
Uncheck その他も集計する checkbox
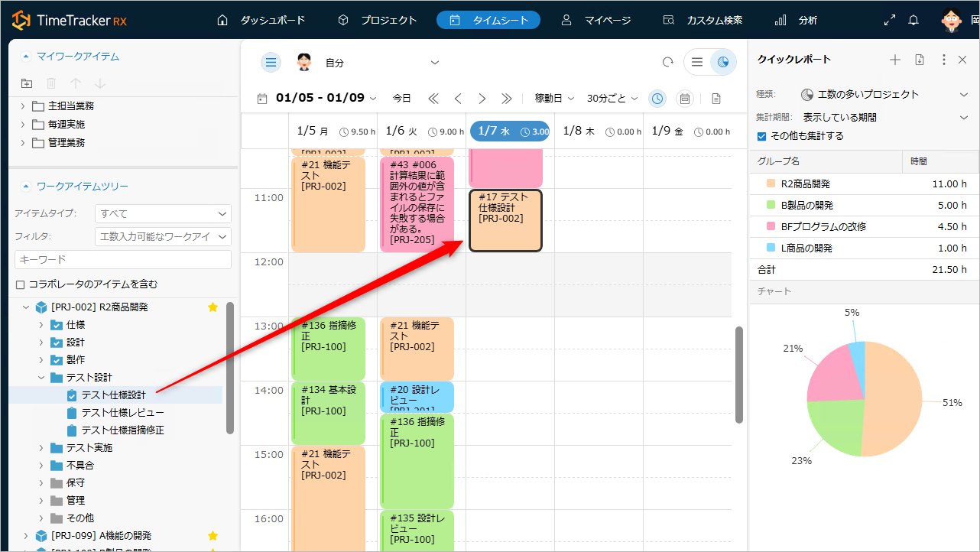(x=761, y=136)
